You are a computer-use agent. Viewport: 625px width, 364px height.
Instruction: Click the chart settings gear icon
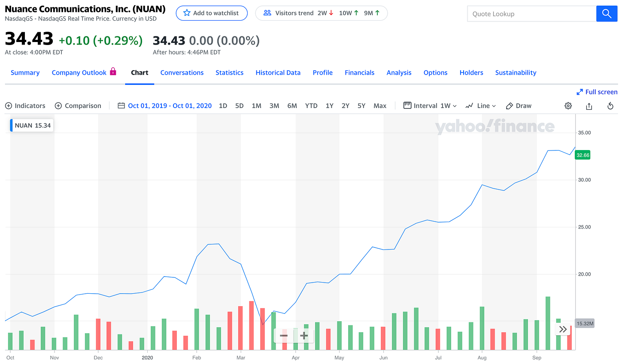[568, 106]
